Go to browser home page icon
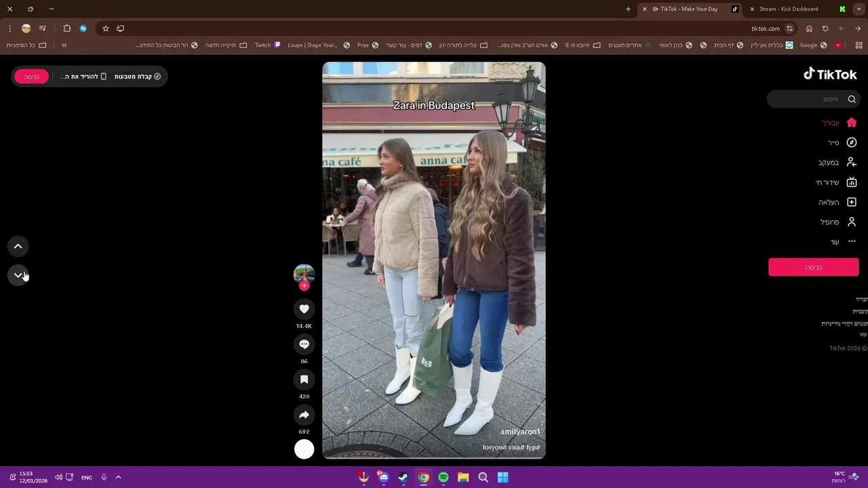Screen dimensions: 868x488 pyautogui.click(x=809, y=28)
